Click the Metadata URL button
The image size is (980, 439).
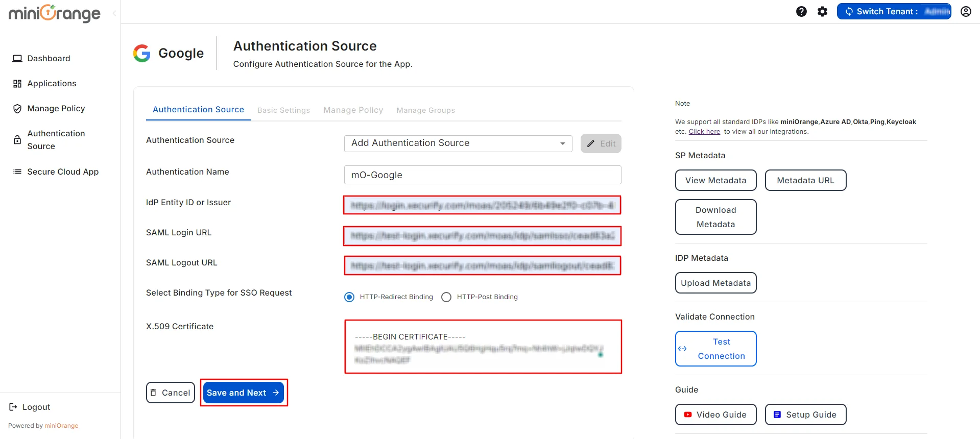(x=805, y=180)
